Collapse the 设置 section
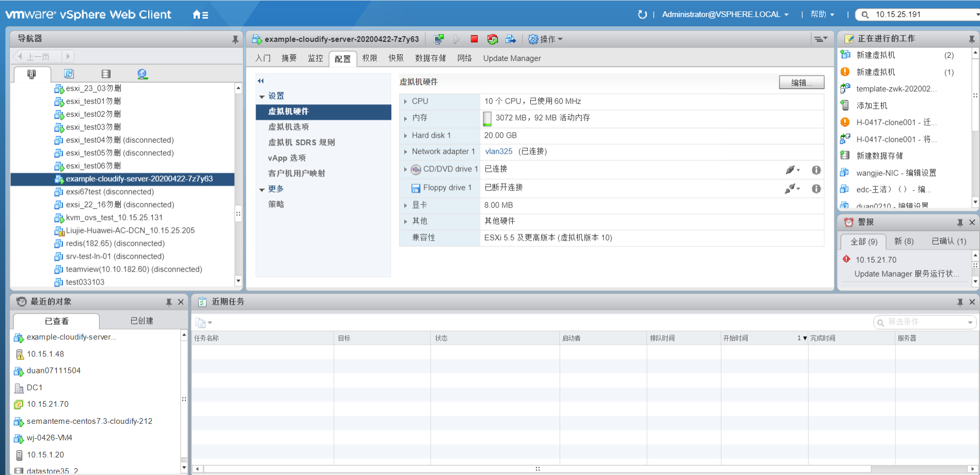Screen dimensions: 980x475 [262, 97]
